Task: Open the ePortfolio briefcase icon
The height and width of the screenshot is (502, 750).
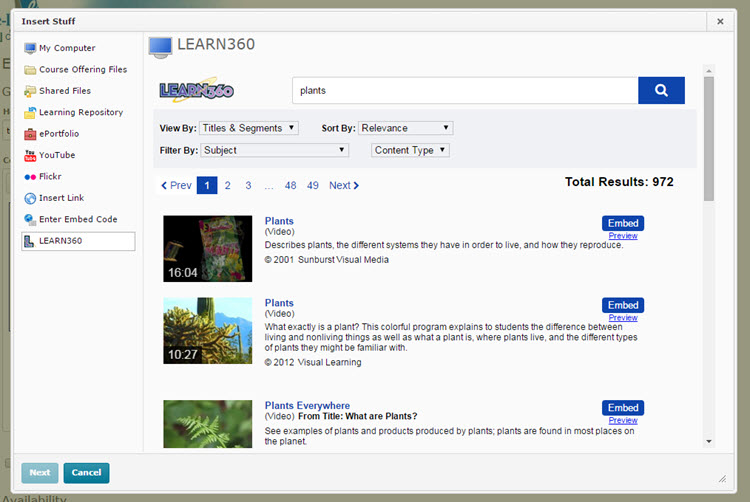Action: (x=30, y=134)
